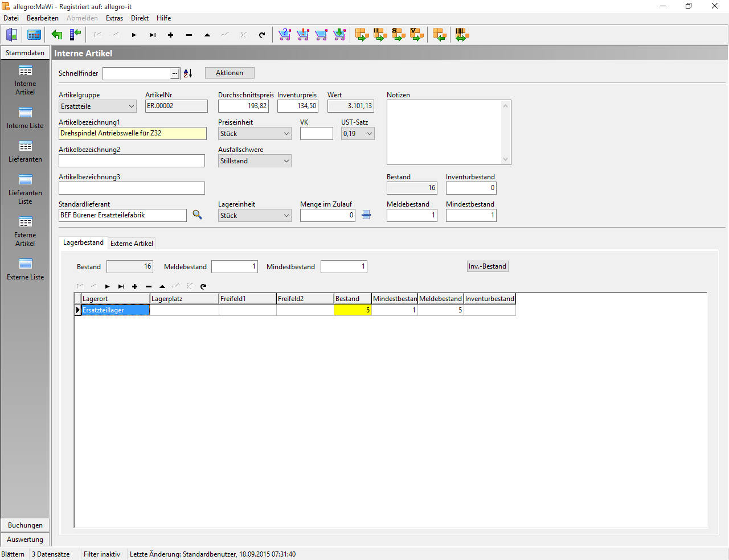Open the Ausfallschwere dropdown
Screen dimensions: 729x560
[x=286, y=161]
